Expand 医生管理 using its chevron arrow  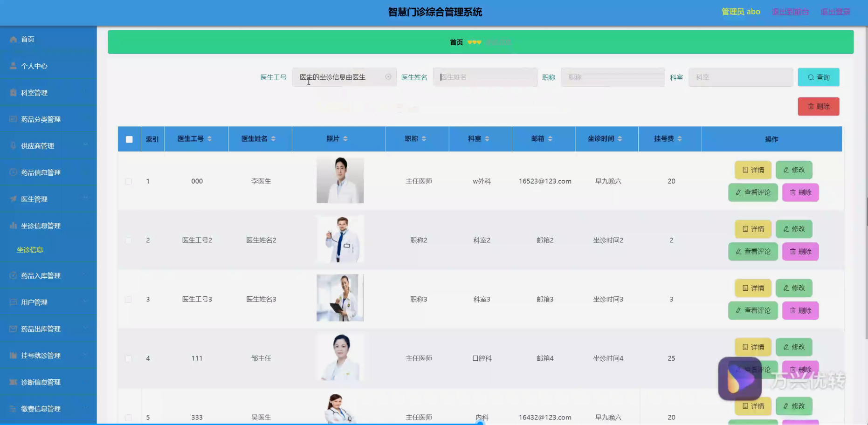86,198
